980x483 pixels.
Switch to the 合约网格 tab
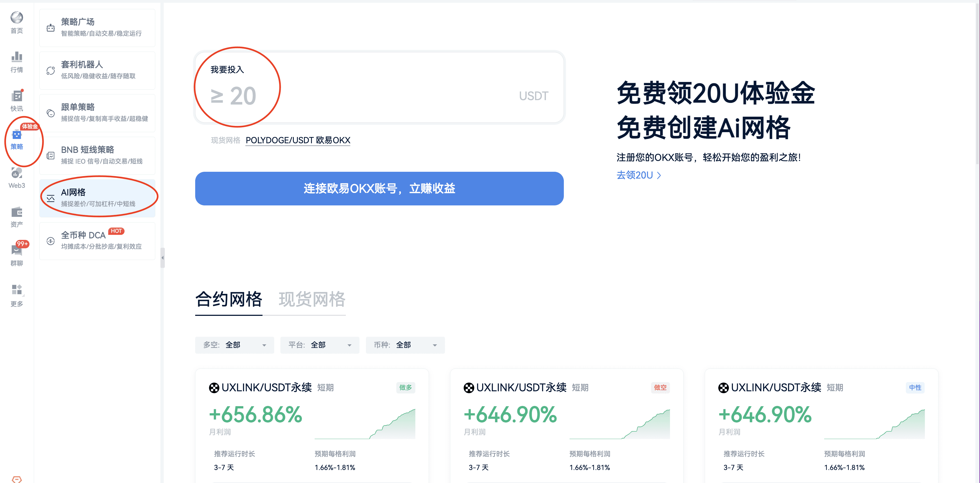click(229, 299)
